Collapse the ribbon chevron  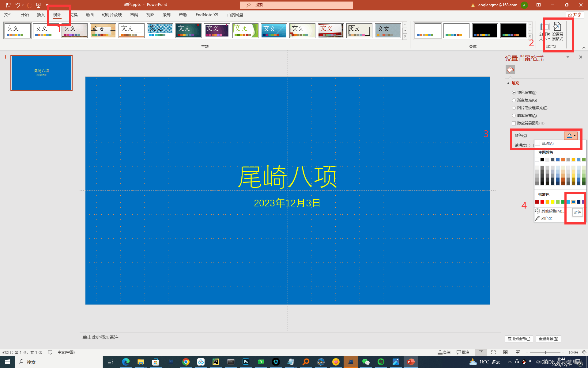point(584,48)
